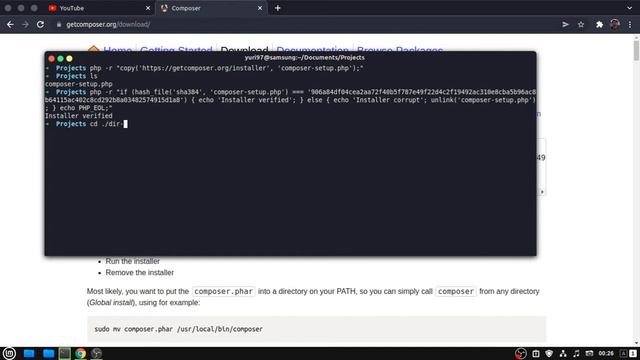640x360 pixels.
Task: Click 'Installer verified' output in terminal
Action: 78,116
